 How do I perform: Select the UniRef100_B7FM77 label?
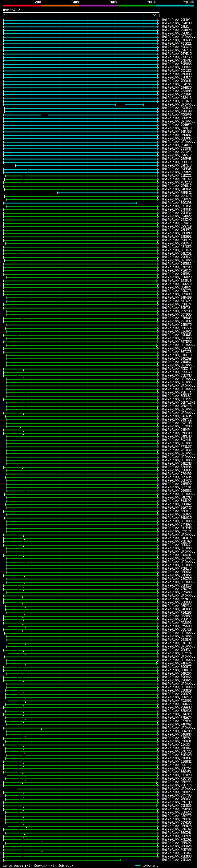(176, 78)
